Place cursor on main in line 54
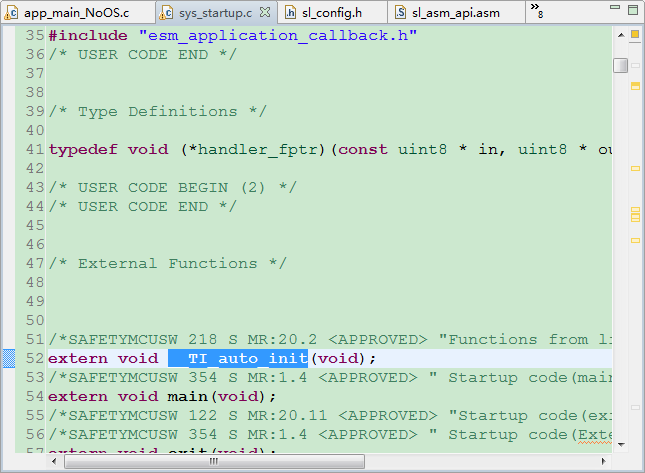 187,396
